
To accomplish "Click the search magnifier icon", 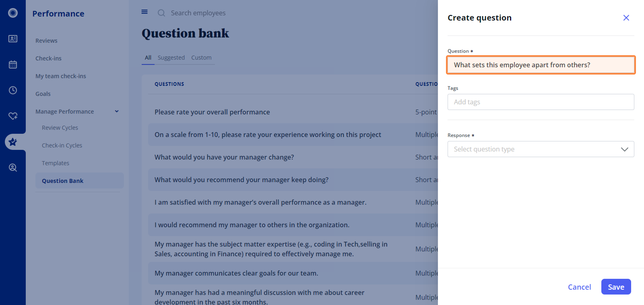I will pos(161,13).
